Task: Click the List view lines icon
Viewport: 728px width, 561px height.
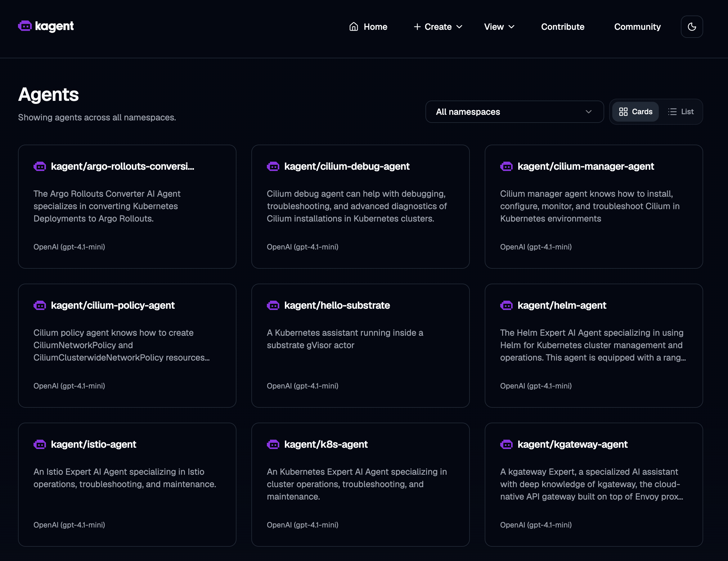Action: tap(672, 112)
